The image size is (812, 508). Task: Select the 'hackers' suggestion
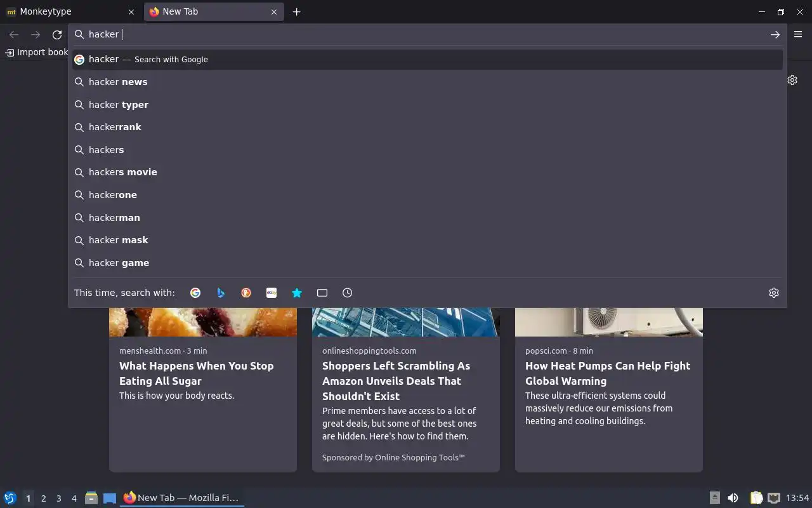coord(427,150)
